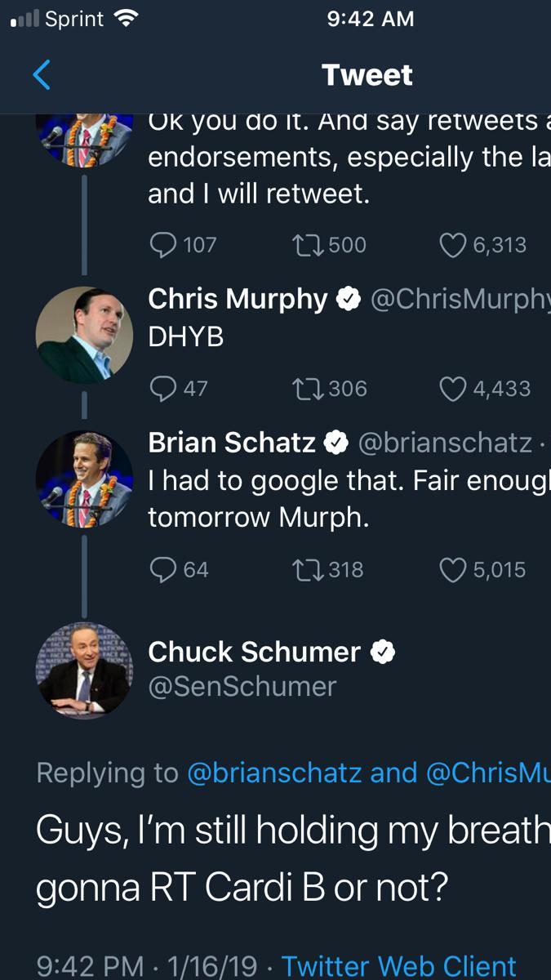
Task: Reply to Brian Schatz's google tweet
Action: pos(165,568)
